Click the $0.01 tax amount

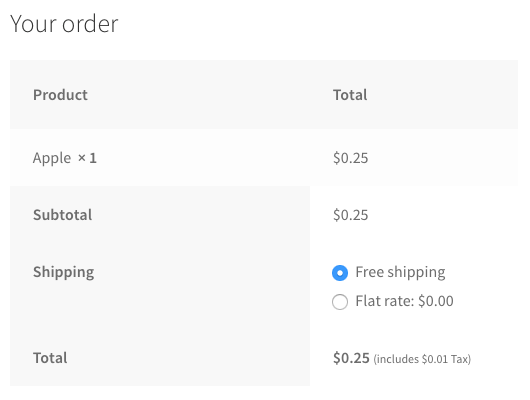point(435,359)
